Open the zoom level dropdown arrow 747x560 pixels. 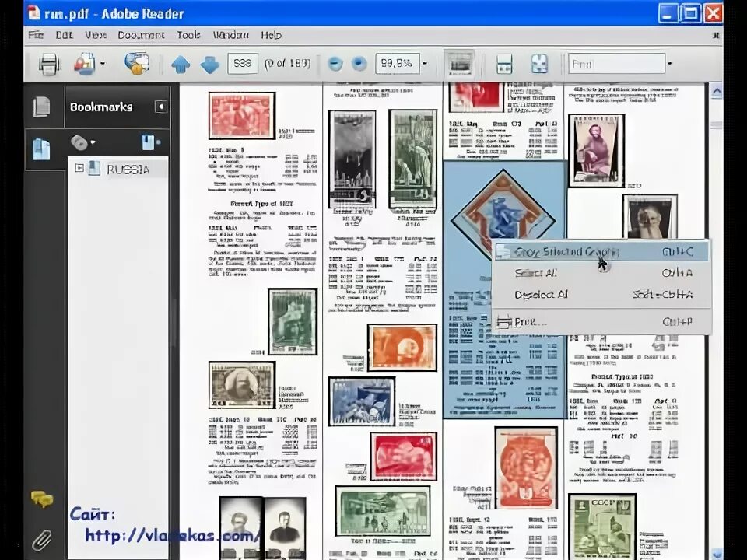[425, 63]
